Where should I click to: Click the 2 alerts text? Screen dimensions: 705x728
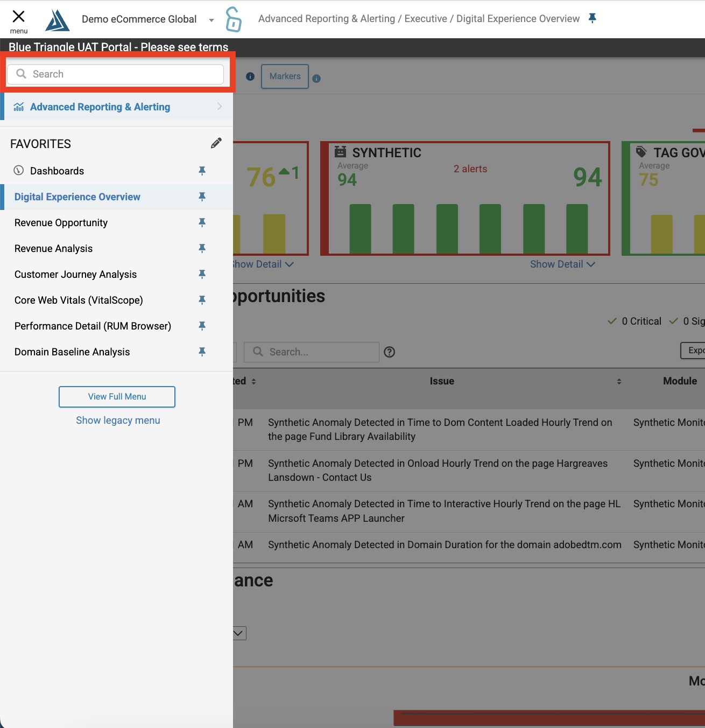tap(470, 169)
